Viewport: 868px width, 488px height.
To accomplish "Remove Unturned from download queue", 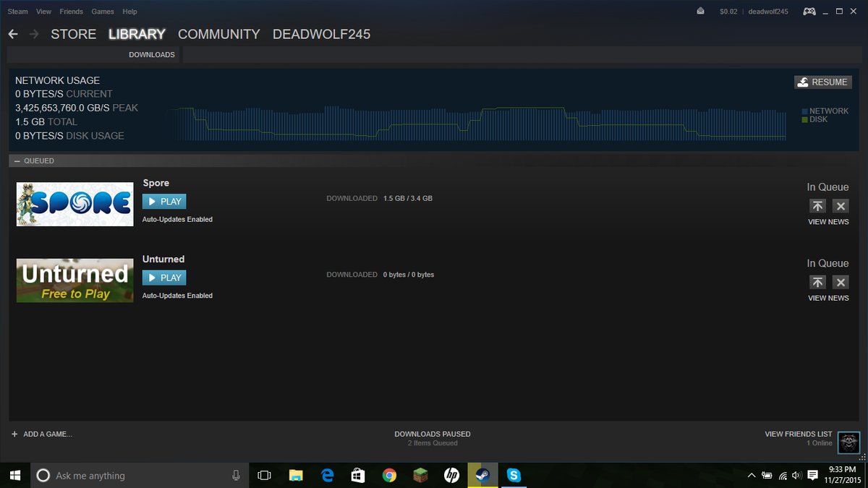I will point(840,282).
